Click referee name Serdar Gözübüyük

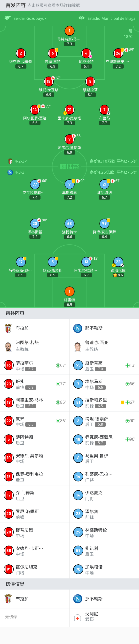tap(30, 19)
